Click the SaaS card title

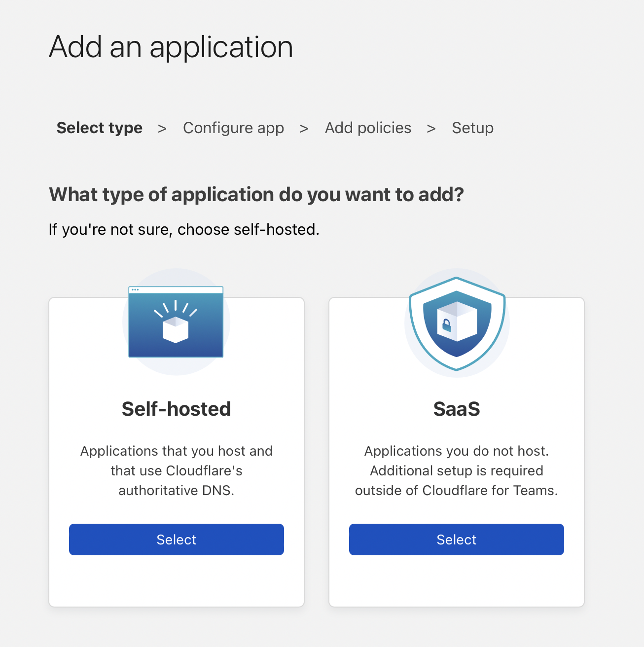457,409
